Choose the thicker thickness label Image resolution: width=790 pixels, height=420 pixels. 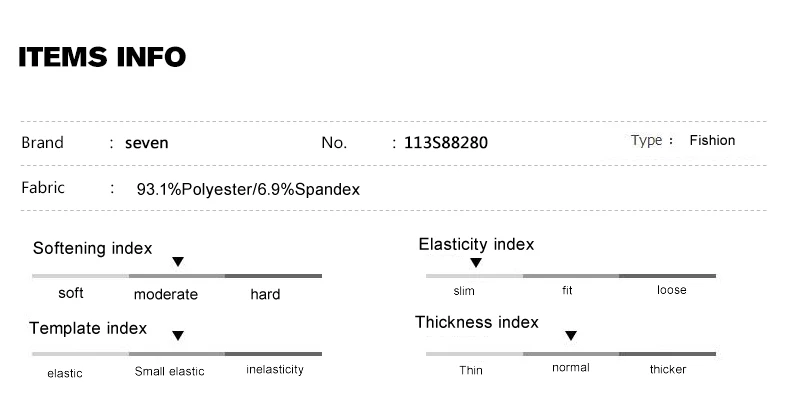click(x=668, y=370)
